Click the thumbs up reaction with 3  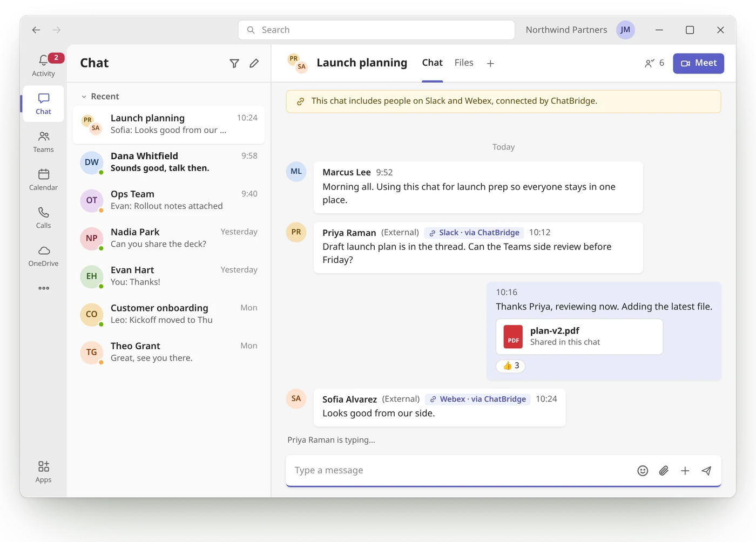[x=511, y=366]
